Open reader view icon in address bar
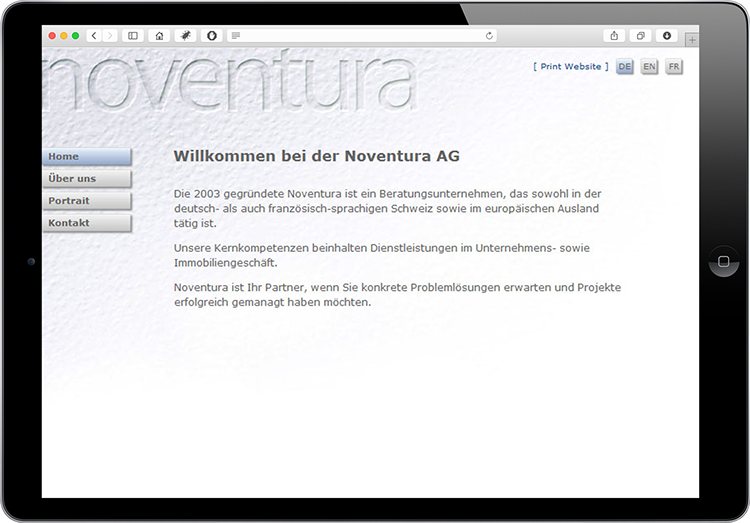This screenshot has width=750, height=523. pos(236,35)
